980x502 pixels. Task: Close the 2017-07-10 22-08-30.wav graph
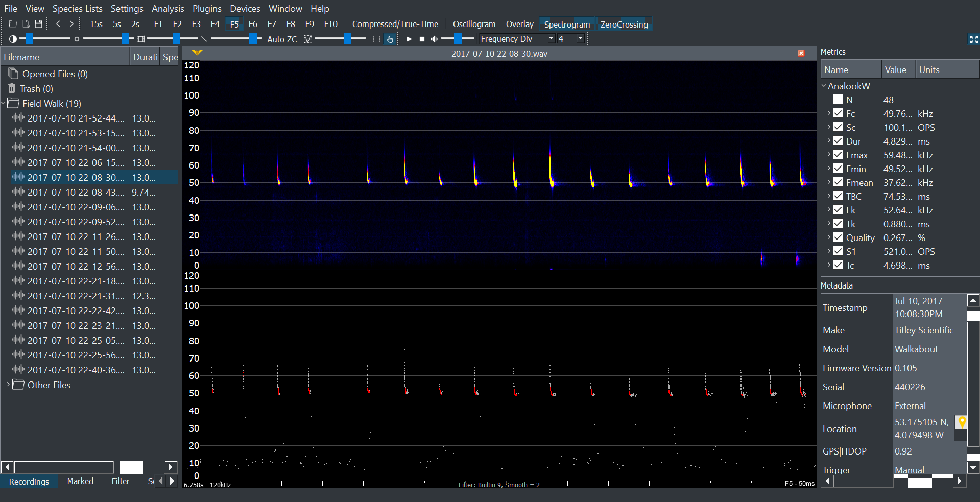click(x=801, y=54)
